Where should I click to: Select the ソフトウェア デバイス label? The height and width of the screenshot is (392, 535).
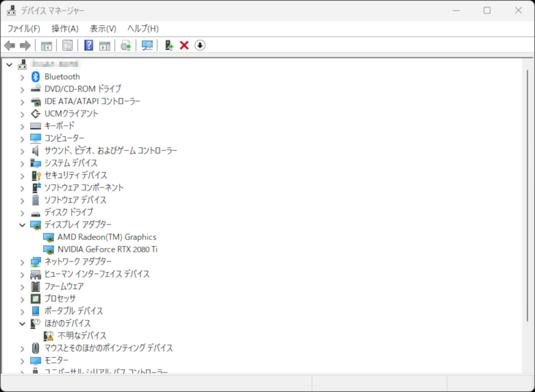tap(75, 200)
